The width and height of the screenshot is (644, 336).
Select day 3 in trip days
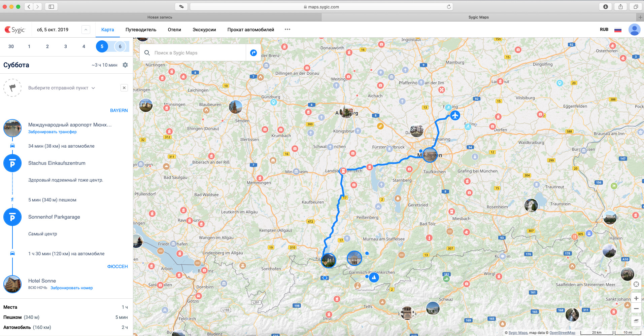coord(66,46)
